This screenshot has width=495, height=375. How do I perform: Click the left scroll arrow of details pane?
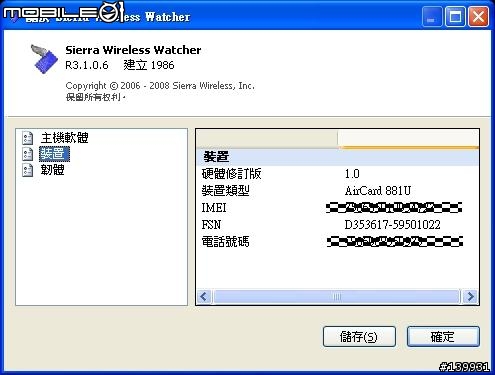204,296
